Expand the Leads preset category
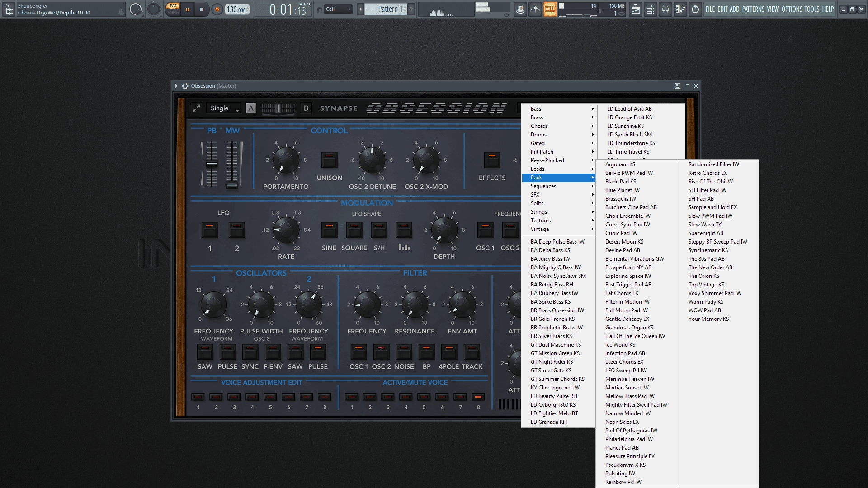The width and height of the screenshot is (868, 488). pyautogui.click(x=559, y=169)
